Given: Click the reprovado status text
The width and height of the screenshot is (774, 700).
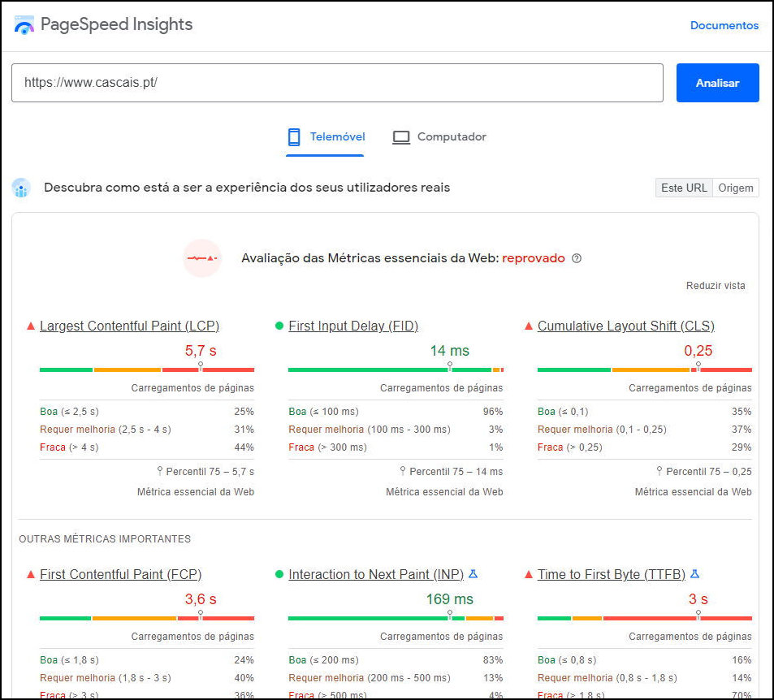Looking at the screenshot, I should click(533, 258).
